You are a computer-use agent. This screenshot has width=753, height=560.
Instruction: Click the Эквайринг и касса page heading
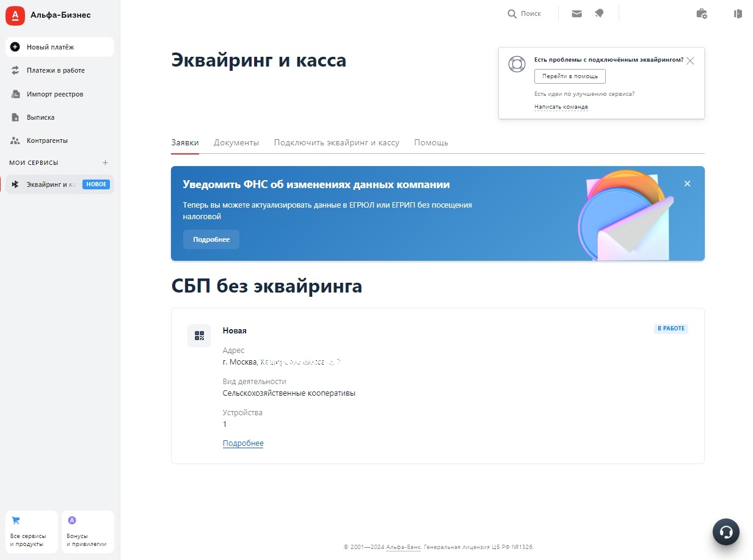pos(259,60)
